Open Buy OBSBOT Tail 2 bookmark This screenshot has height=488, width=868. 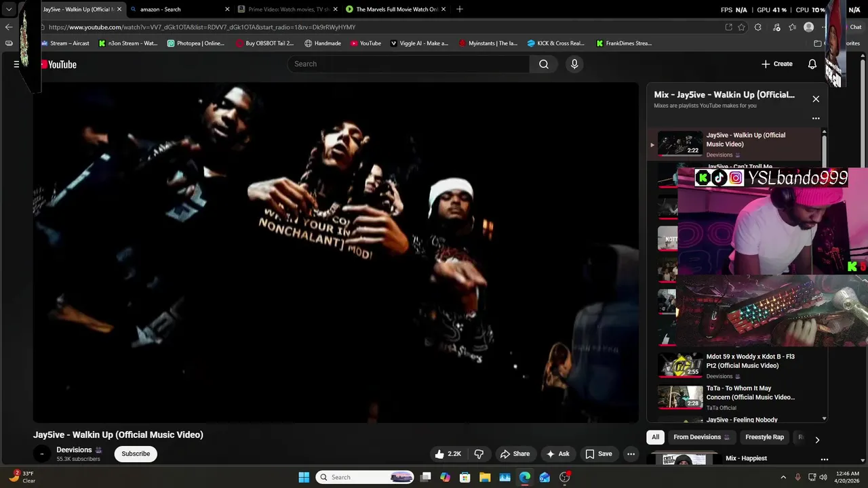pyautogui.click(x=264, y=43)
